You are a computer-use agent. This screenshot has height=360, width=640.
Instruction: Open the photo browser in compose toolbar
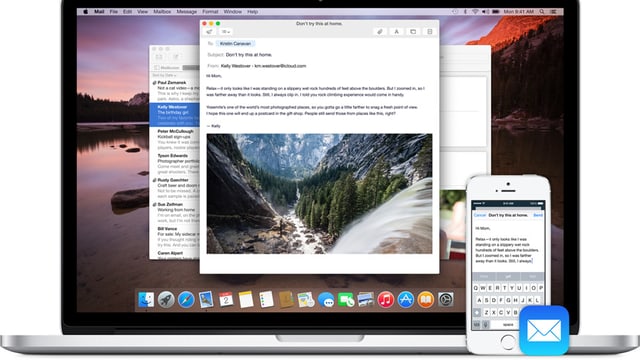coord(413,31)
